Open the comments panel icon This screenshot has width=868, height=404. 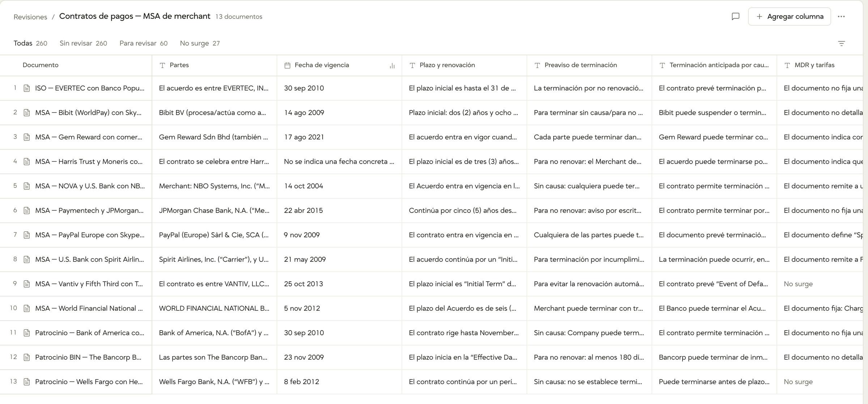pos(735,16)
